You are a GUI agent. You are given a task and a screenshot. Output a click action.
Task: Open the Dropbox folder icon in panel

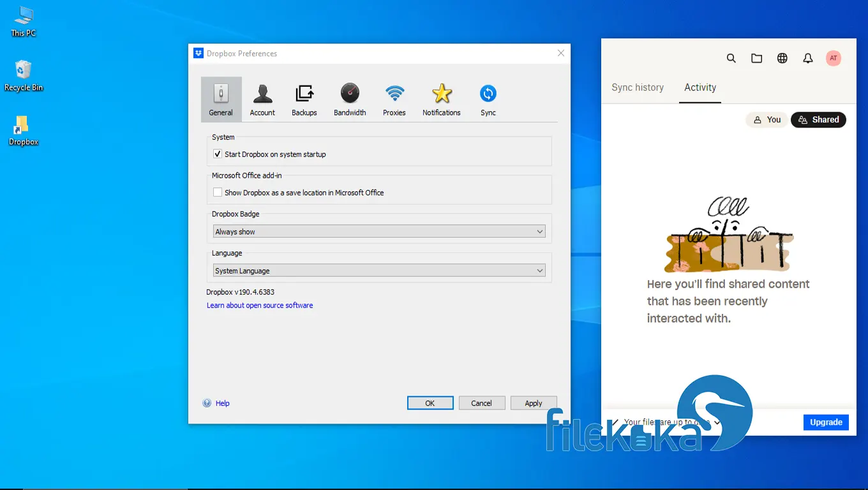pyautogui.click(x=757, y=58)
